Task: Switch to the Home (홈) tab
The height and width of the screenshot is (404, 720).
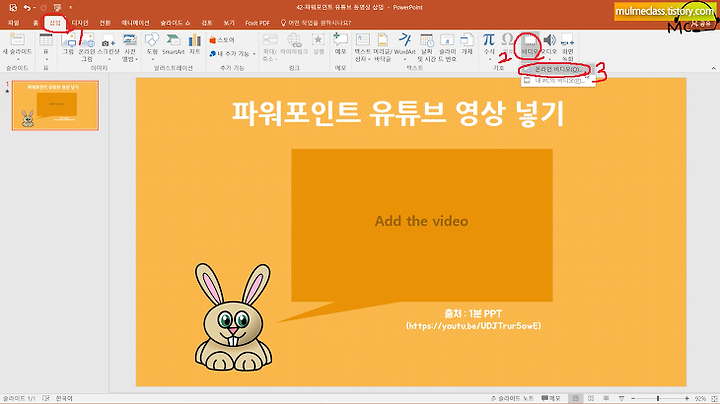Action: pyautogui.click(x=35, y=22)
